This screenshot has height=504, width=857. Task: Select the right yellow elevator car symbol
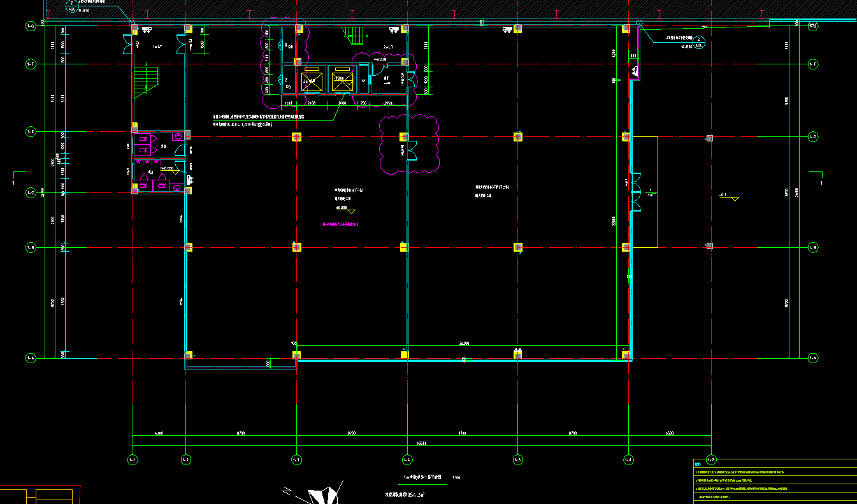point(342,81)
